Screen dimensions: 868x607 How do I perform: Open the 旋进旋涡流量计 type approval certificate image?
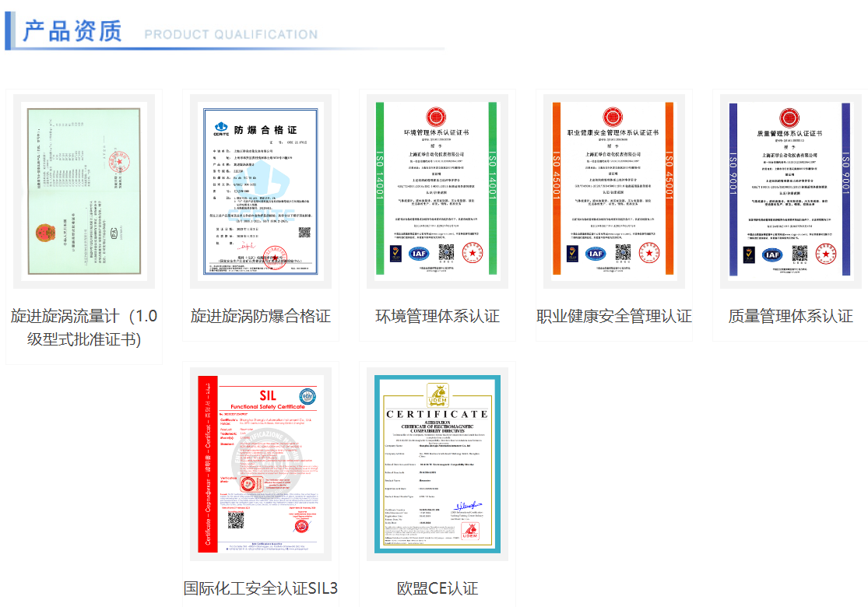pyautogui.click(x=84, y=191)
